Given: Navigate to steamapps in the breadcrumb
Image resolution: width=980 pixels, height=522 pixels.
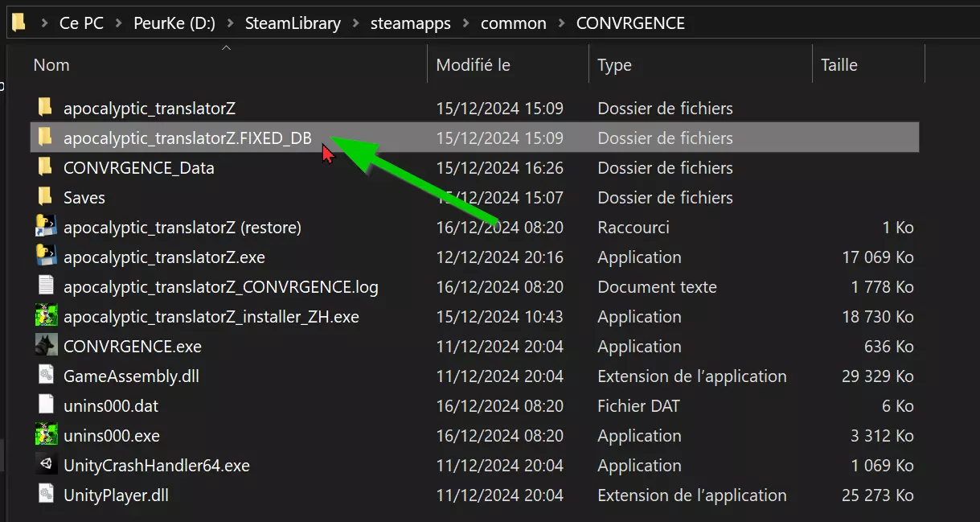Looking at the screenshot, I should pos(411,23).
